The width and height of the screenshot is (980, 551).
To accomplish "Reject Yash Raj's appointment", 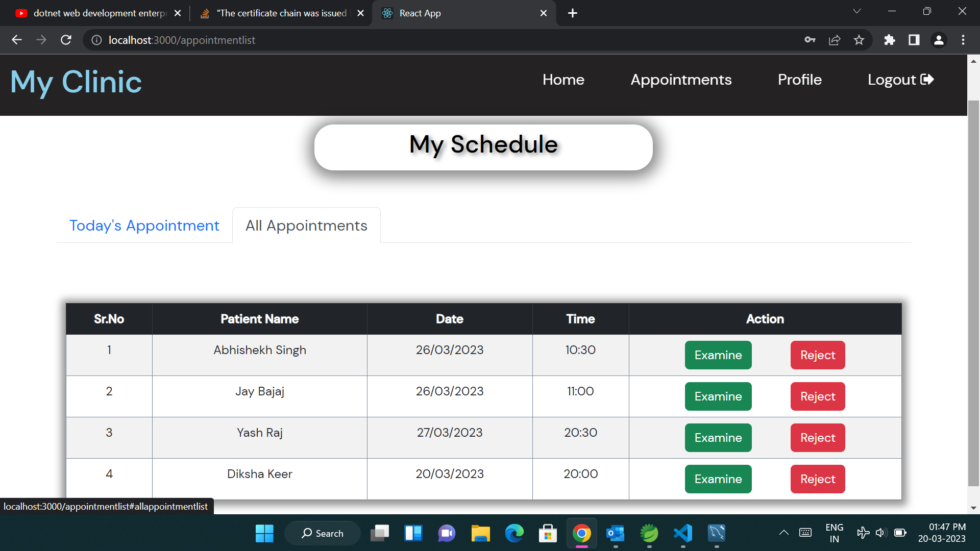I will tap(818, 438).
